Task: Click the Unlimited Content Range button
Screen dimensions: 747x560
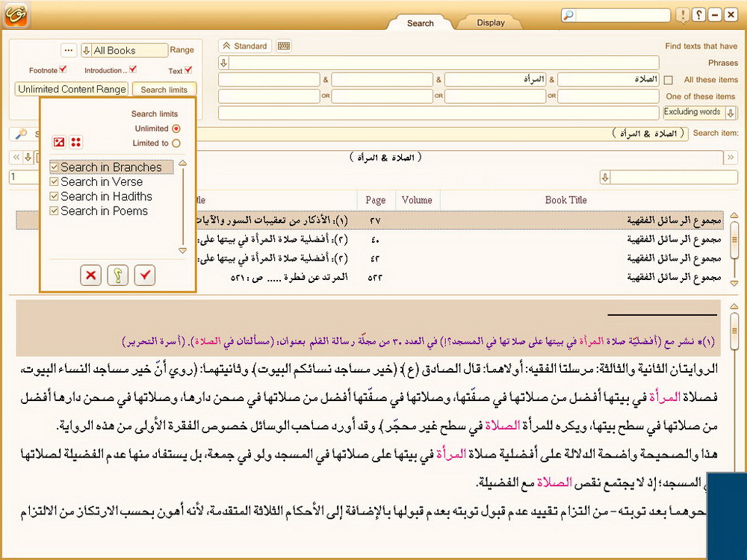Action: [x=72, y=89]
